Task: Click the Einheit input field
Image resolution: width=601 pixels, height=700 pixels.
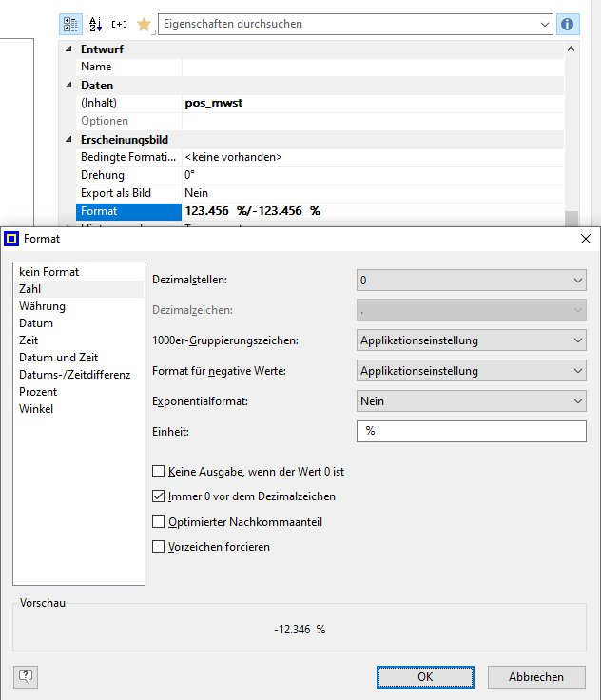Action: pos(472,431)
